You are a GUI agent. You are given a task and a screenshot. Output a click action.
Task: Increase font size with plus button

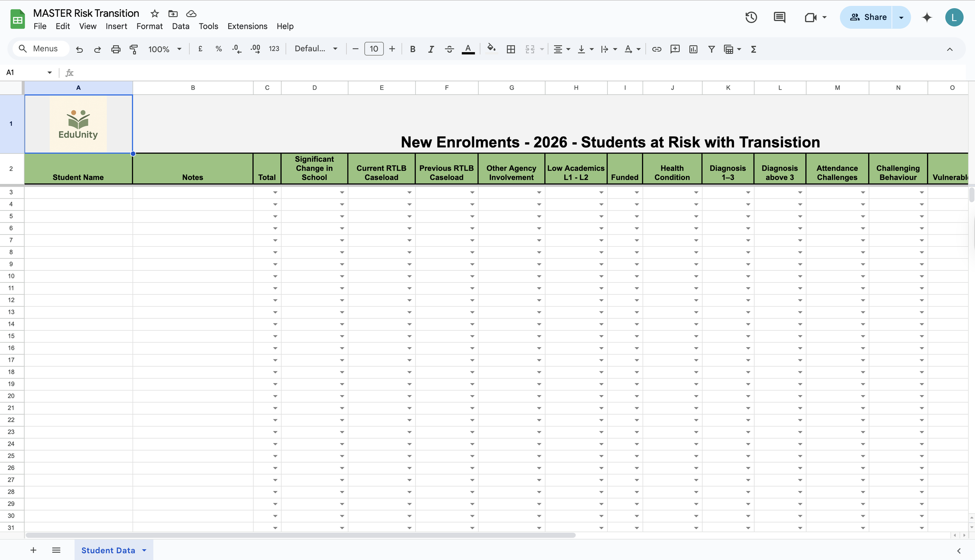[x=392, y=49]
